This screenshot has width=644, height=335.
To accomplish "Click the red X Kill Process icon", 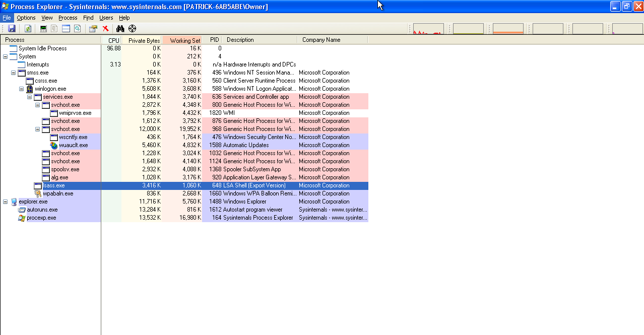I will tap(105, 29).
